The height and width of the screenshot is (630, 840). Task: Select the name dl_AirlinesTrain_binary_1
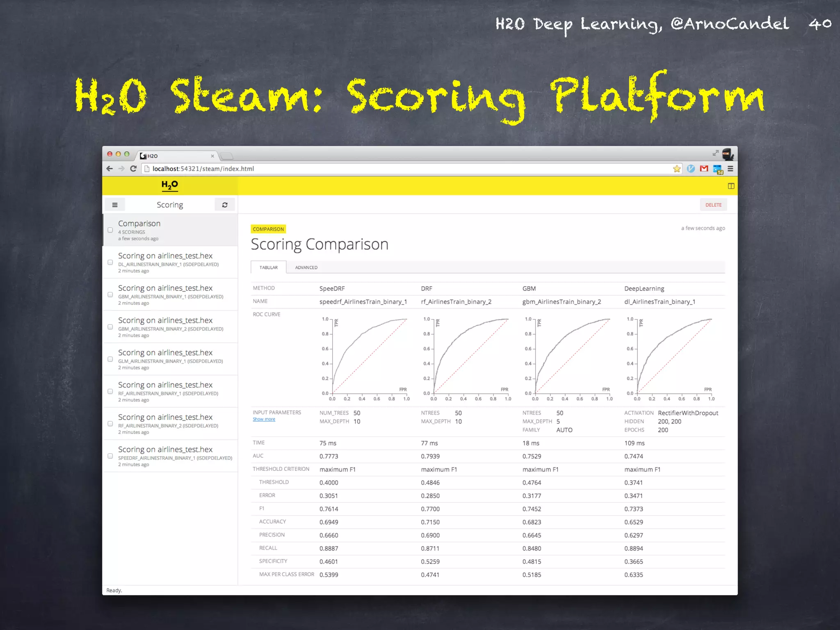tap(660, 302)
